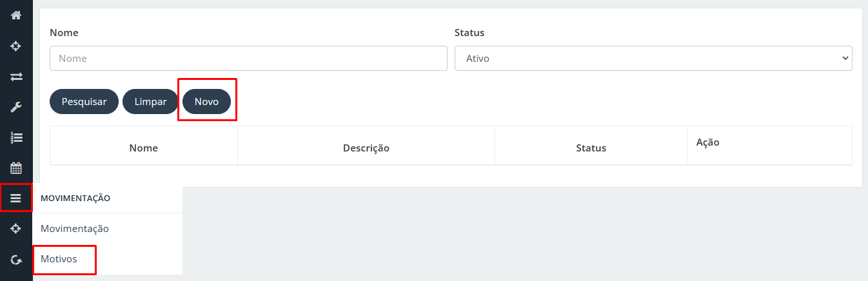This screenshot has width=868, height=281.
Task: Focus the Nome text input field
Action: pyautogui.click(x=248, y=58)
